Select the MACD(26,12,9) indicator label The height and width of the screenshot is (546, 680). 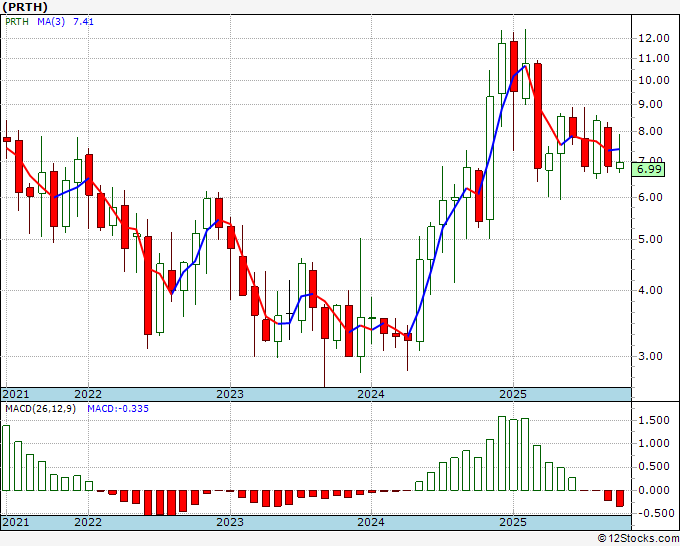[40, 409]
